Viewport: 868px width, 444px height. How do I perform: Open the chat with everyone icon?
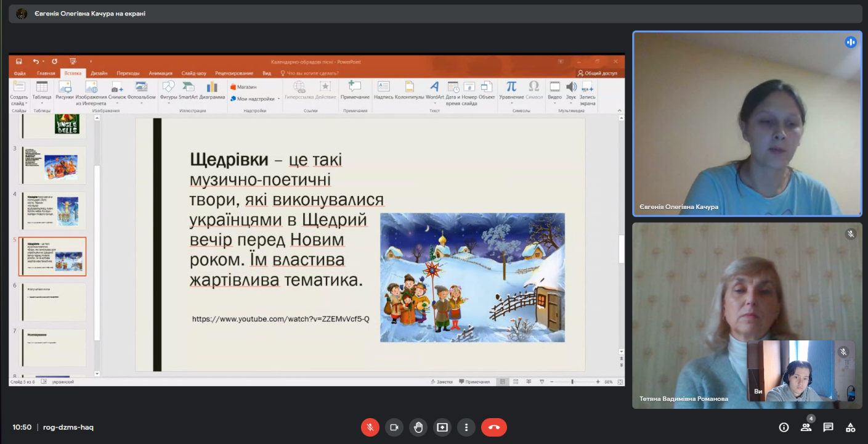click(828, 427)
